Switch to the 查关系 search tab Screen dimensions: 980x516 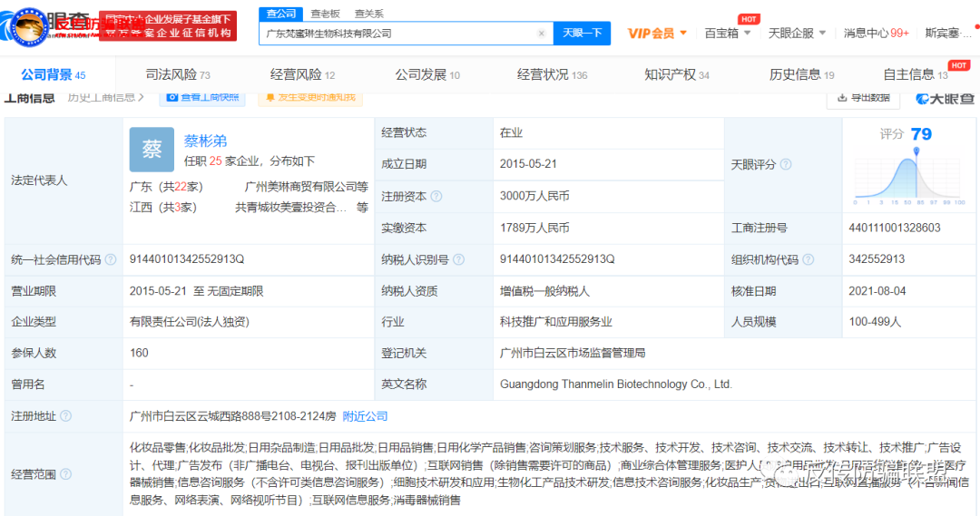368,14
